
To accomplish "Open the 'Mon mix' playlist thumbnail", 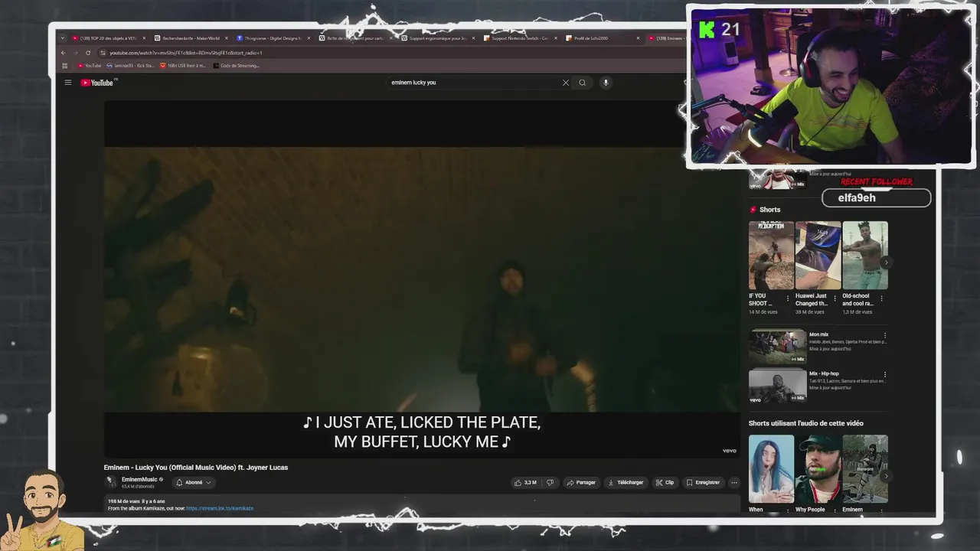I will [777, 346].
